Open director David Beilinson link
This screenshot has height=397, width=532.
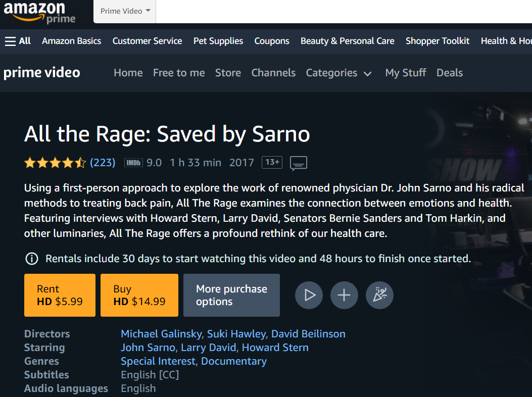[x=308, y=334]
